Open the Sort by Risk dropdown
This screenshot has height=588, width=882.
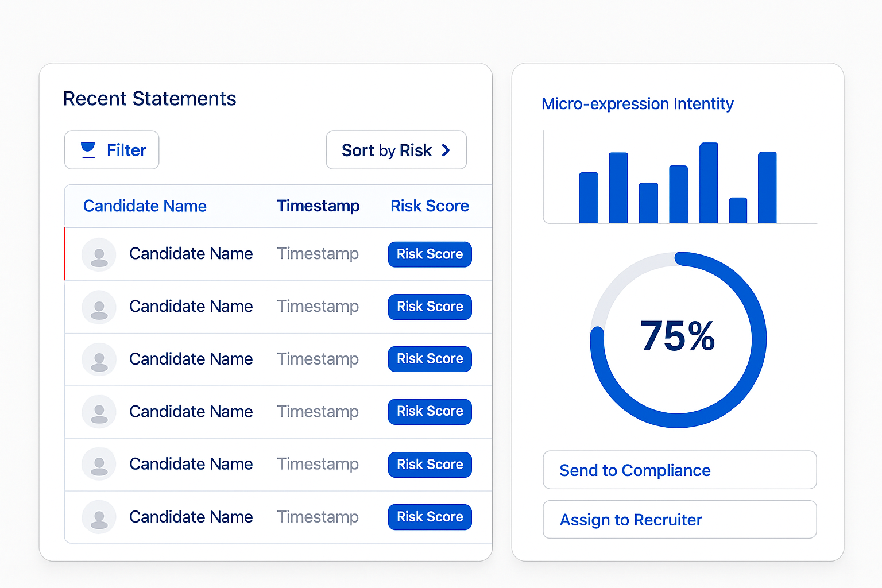(x=396, y=150)
